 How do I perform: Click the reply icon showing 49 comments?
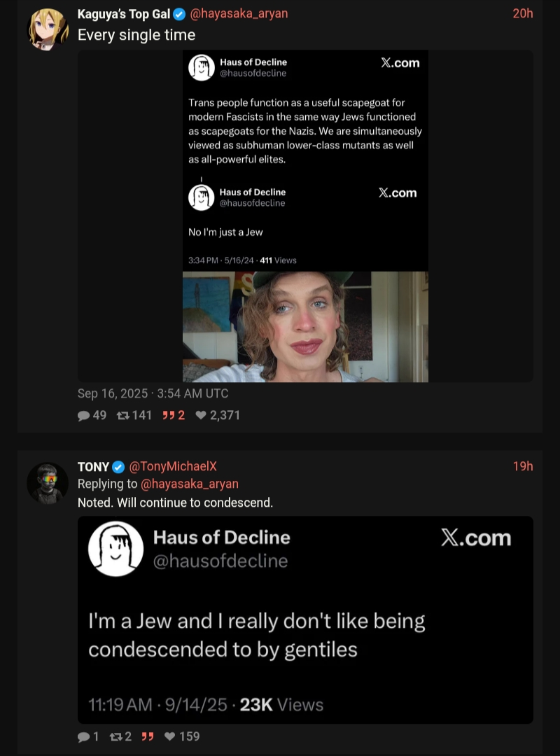pos(84,415)
